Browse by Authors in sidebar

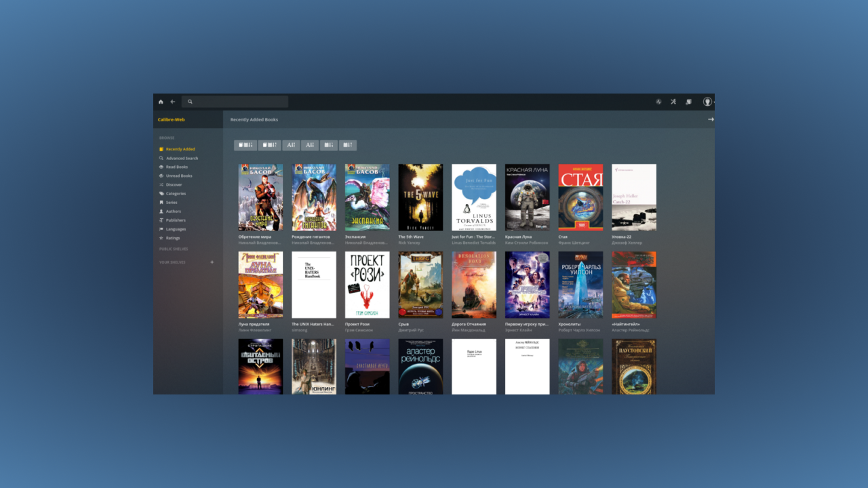point(173,211)
